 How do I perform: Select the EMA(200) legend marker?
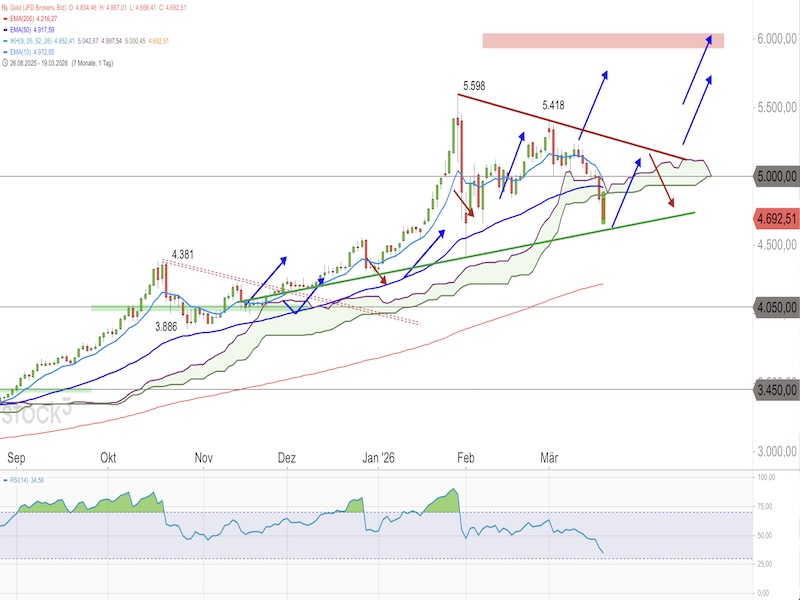(6, 19)
